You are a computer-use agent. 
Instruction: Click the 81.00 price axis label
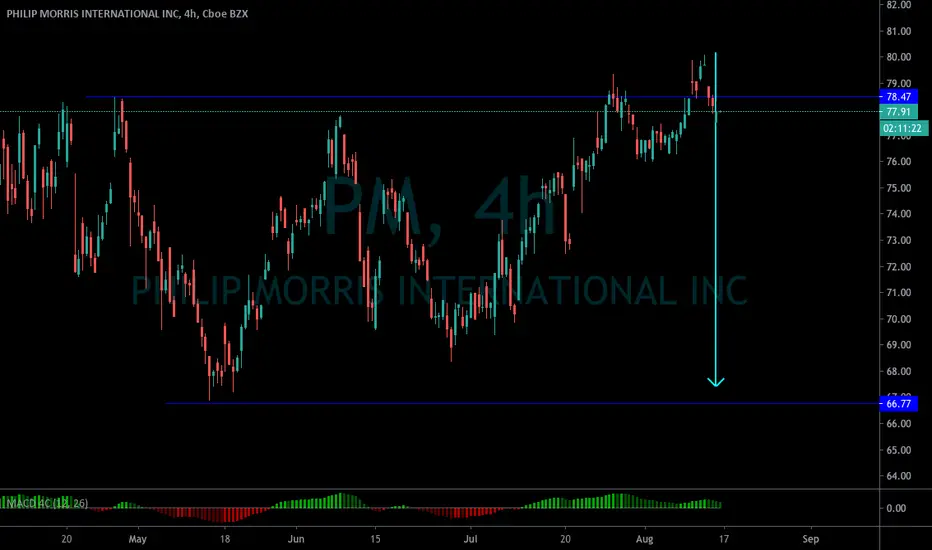click(x=898, y=31)
